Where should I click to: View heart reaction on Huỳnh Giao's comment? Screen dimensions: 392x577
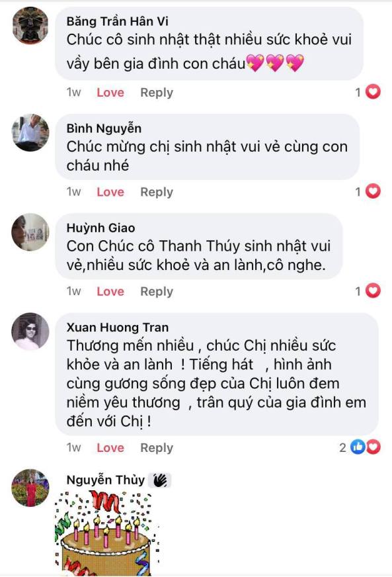[368, 291]
